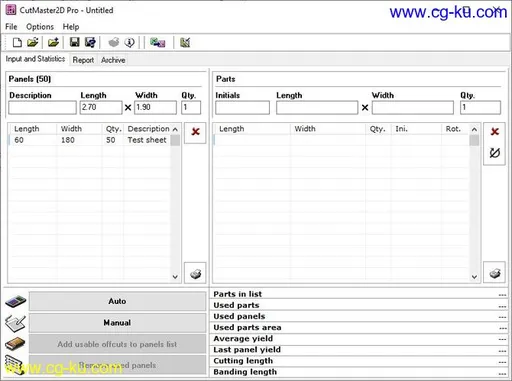512x381 pixels.
Task: Click the greyed printer toolbar icon
Action: click(114, 42)
